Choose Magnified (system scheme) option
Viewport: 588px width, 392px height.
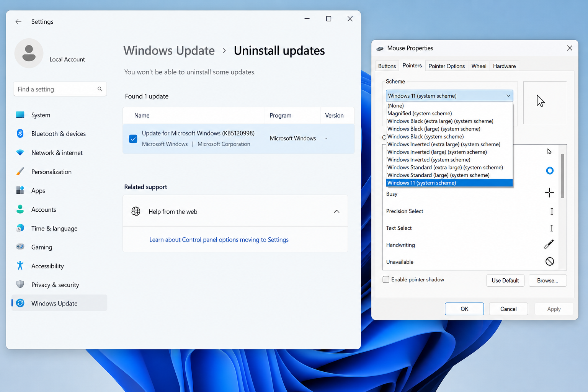click(449, 113)
